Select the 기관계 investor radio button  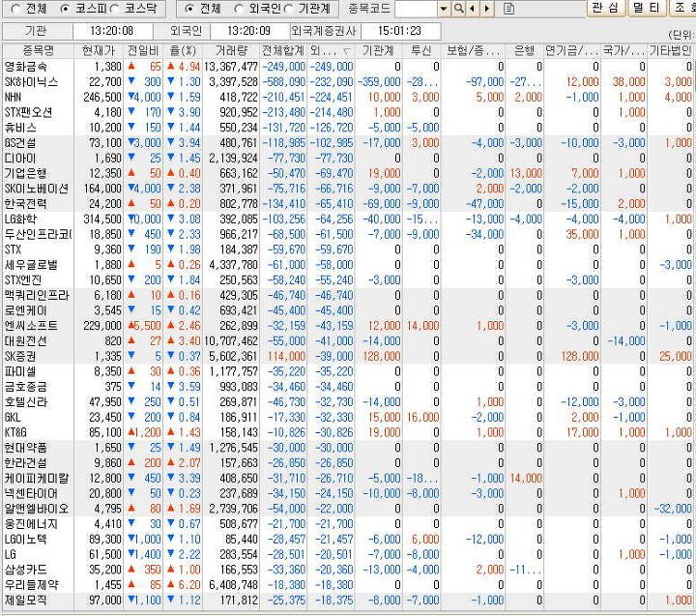pyautogui.click(x=288, y=9)
